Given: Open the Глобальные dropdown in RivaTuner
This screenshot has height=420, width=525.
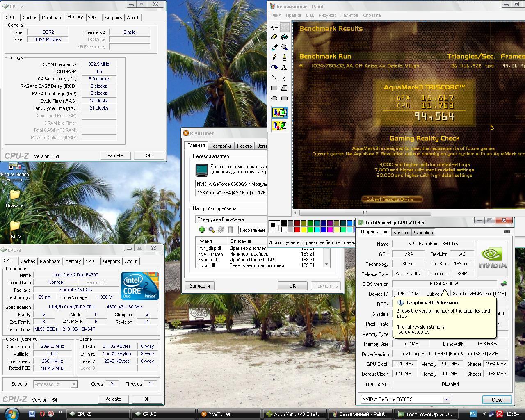Looking at the screenshot, I should tap(252, 230).
